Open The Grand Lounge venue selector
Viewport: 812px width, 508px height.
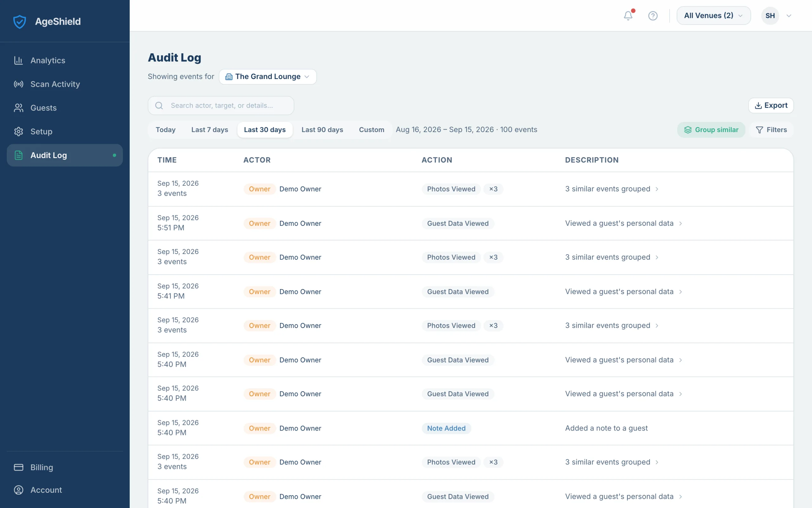click(267, 77)
